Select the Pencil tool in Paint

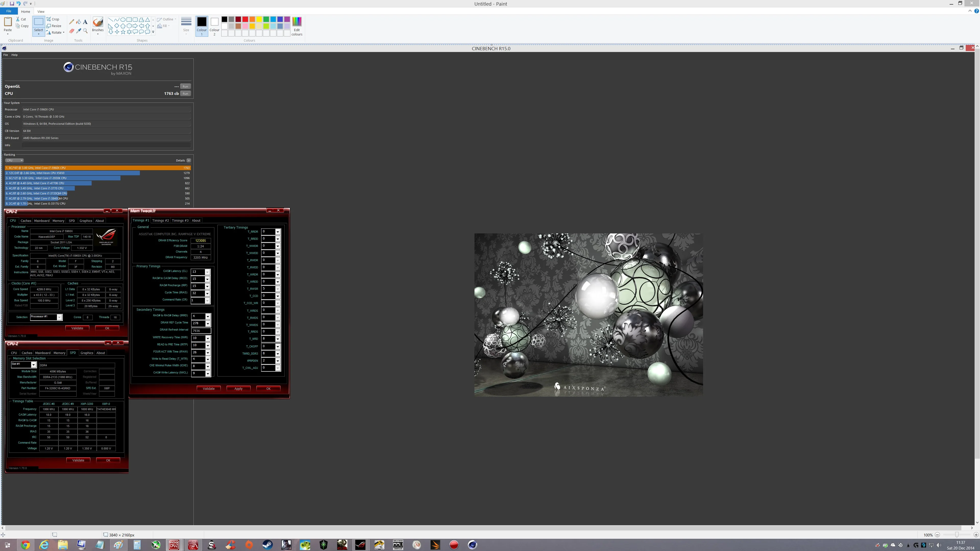(x=71, y=22)
